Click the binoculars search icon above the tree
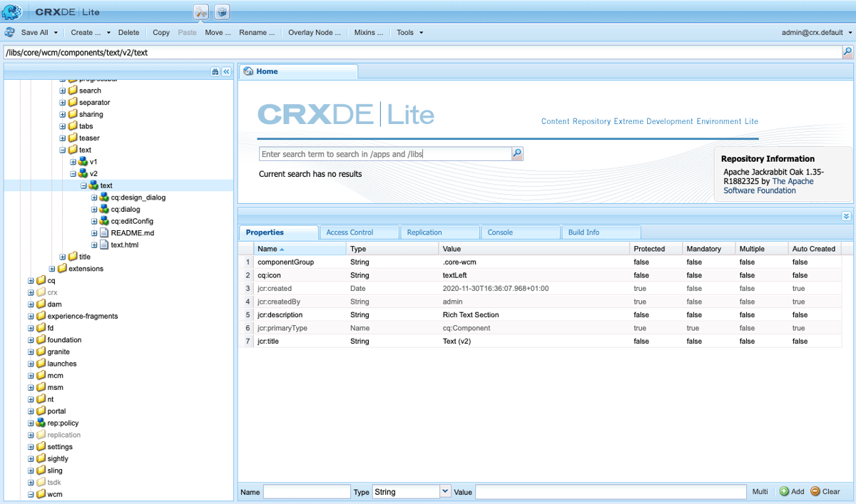 [215, 71]
